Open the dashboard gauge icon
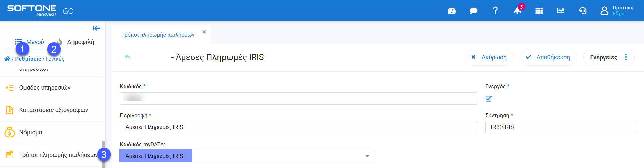Viewport: 644px width, 168px height. coord(452,11)
